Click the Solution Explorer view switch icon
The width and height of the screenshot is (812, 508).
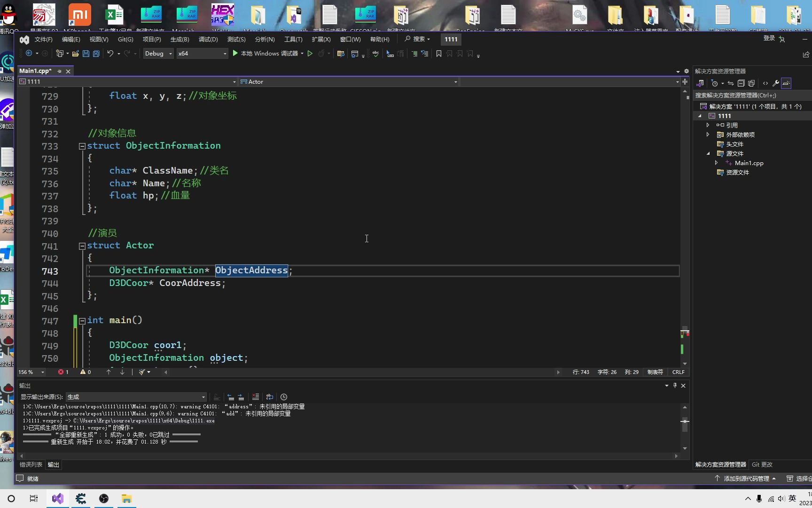tap(700, 83)
